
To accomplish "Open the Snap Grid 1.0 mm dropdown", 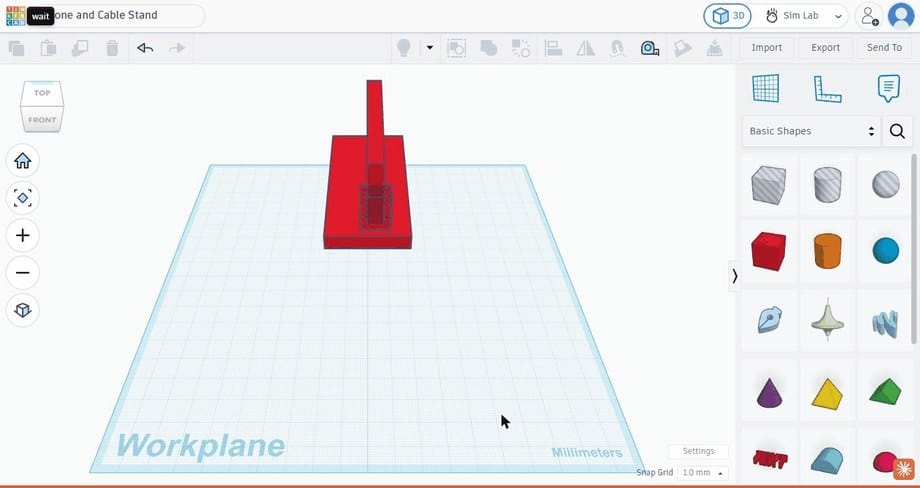I will click(x=703, y=473).
